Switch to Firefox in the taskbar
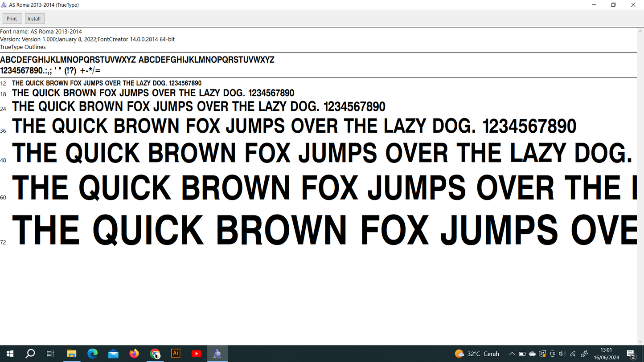 134,354
